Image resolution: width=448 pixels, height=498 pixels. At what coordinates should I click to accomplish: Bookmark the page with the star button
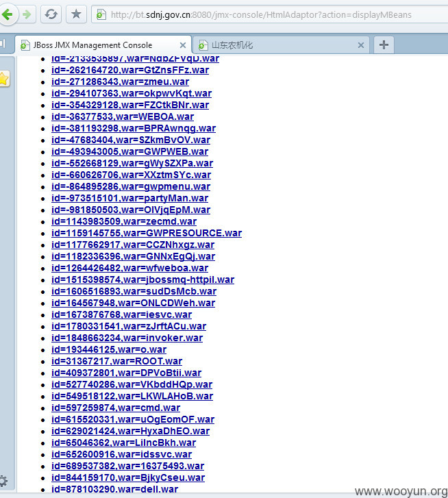76,14
